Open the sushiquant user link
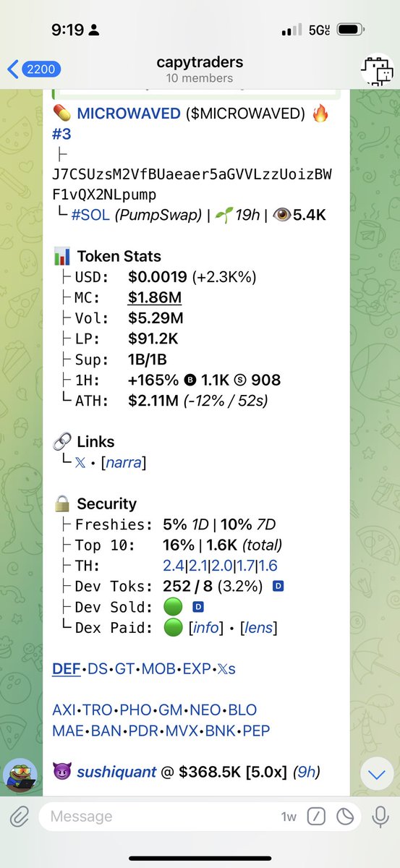Screen dimensions: 400x868 point(116,772)
